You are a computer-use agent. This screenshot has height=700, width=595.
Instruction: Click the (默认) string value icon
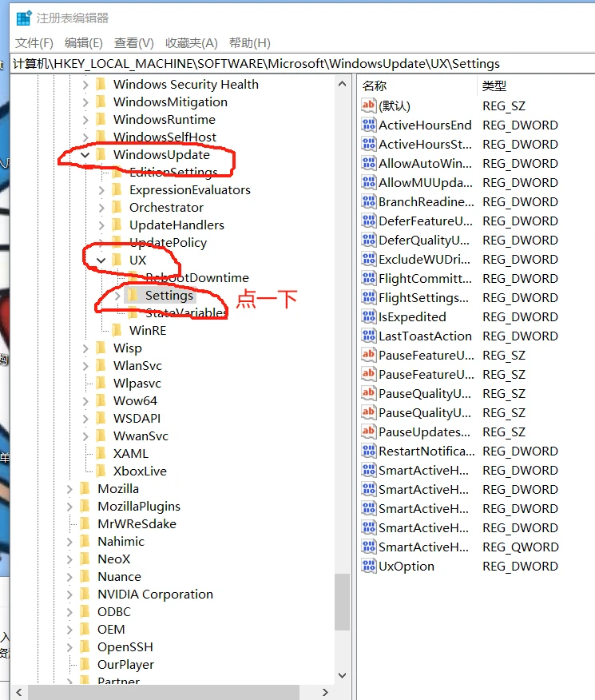tap(368, 105)
